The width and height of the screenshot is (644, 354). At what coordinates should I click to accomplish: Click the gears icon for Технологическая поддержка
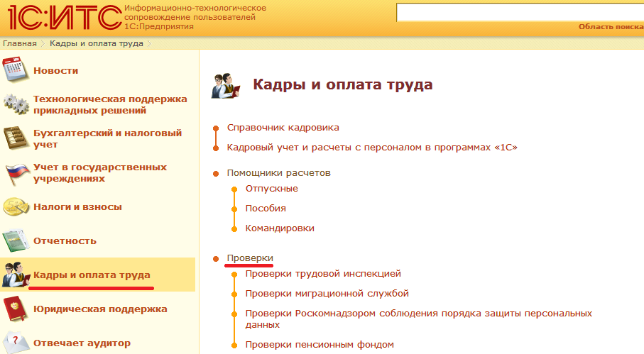[x=16, y=104]
